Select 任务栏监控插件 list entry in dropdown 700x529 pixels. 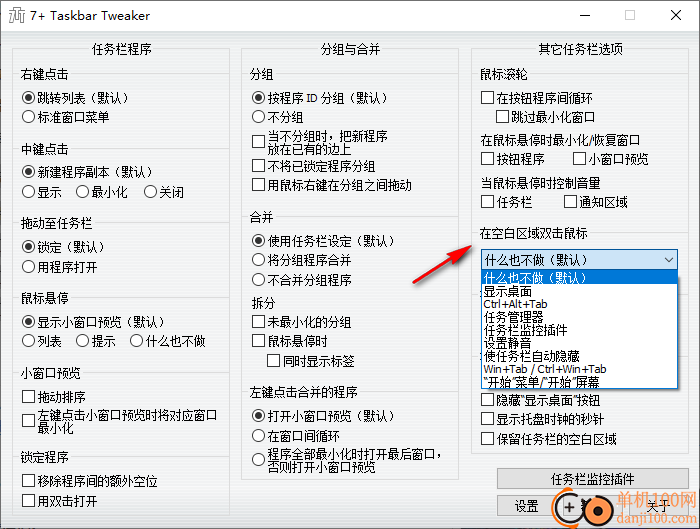tap(579, 330)
